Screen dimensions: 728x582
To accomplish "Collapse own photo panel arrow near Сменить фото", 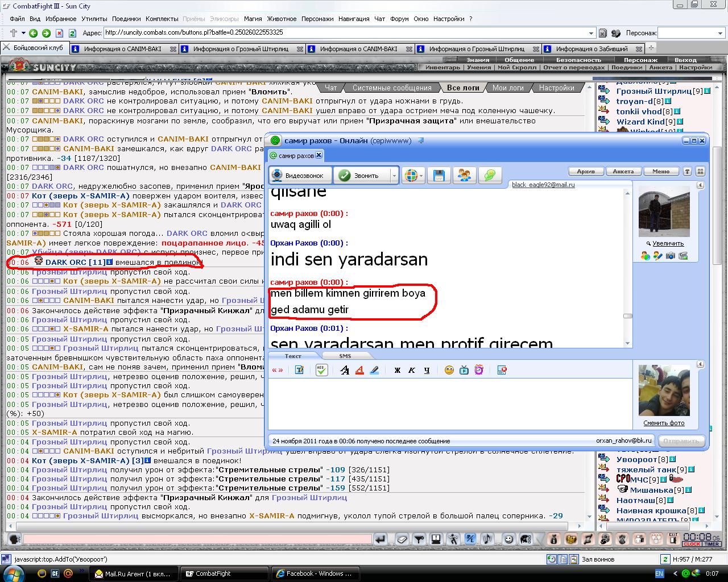I will (700, 364).
